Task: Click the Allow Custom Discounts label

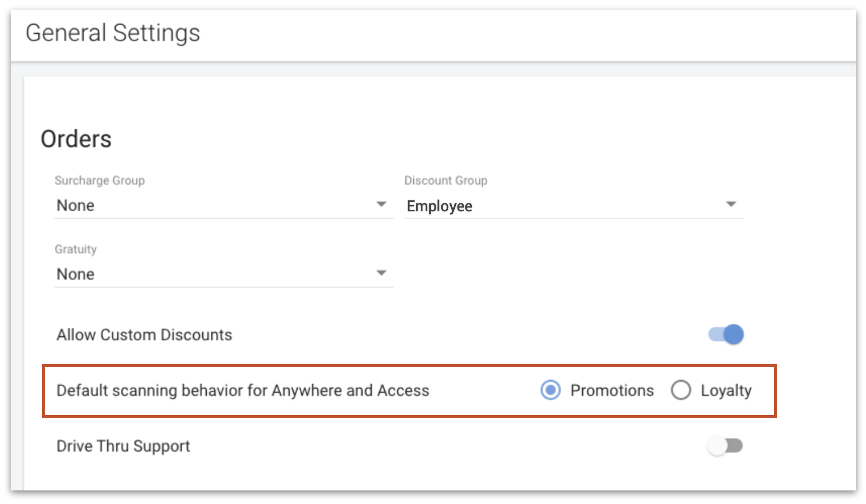Action: point(144,335)
